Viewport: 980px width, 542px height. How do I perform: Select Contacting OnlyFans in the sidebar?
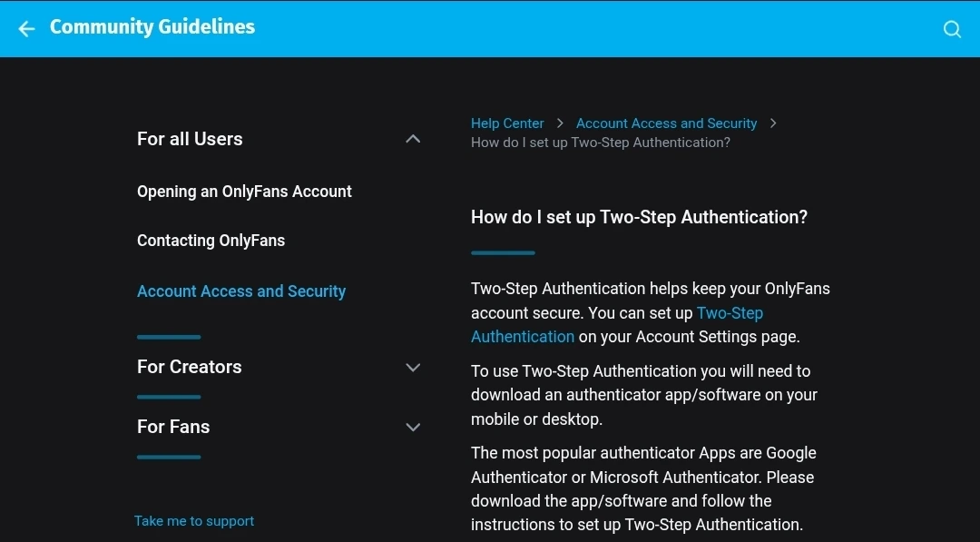[211, 241]
